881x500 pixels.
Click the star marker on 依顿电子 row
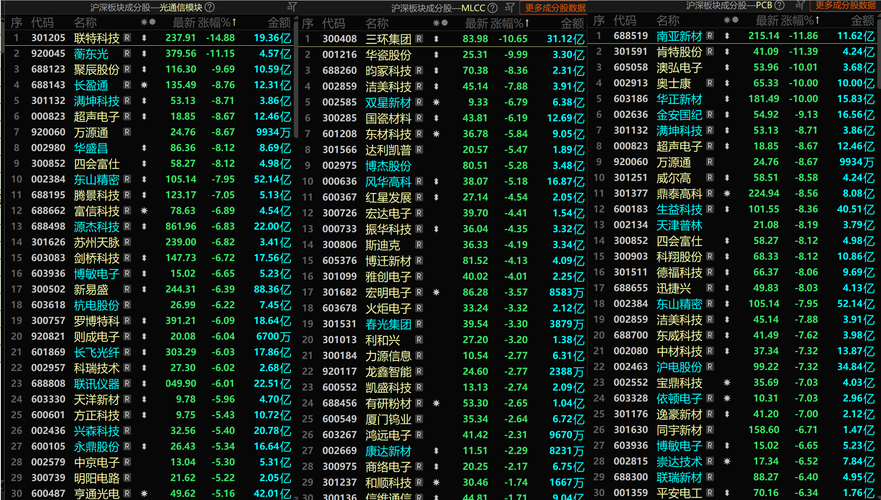point(727,398)
